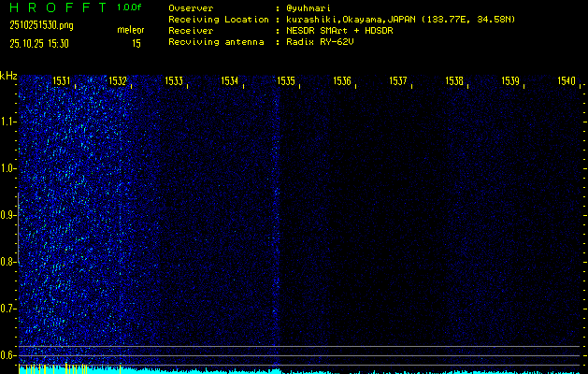Screen dimensions: 588x374
Task: Click the meteor label
Action: pos(131,30)
